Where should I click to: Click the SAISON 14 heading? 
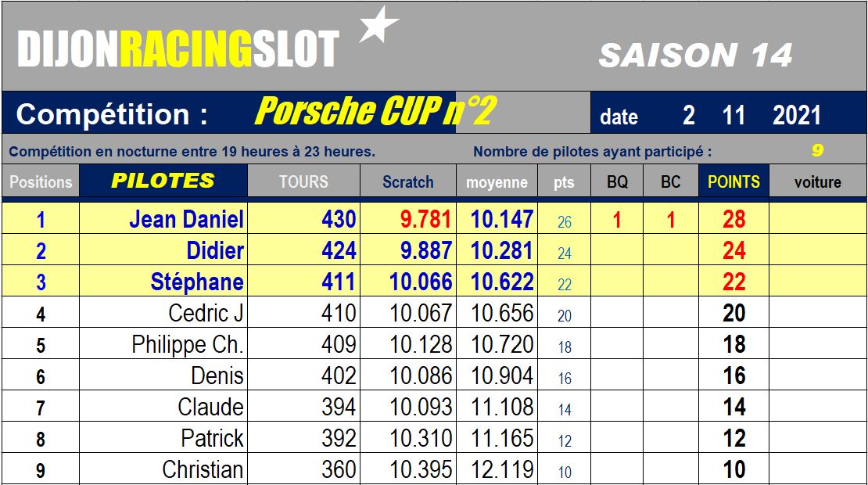pyautogui.click(x=695, y=56)
